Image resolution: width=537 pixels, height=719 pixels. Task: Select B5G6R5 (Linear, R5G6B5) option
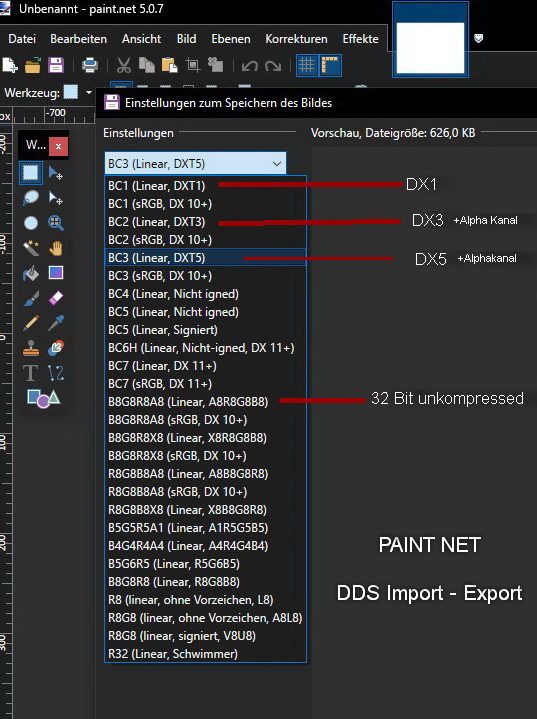pyautogui.click(x=205, y=564)
